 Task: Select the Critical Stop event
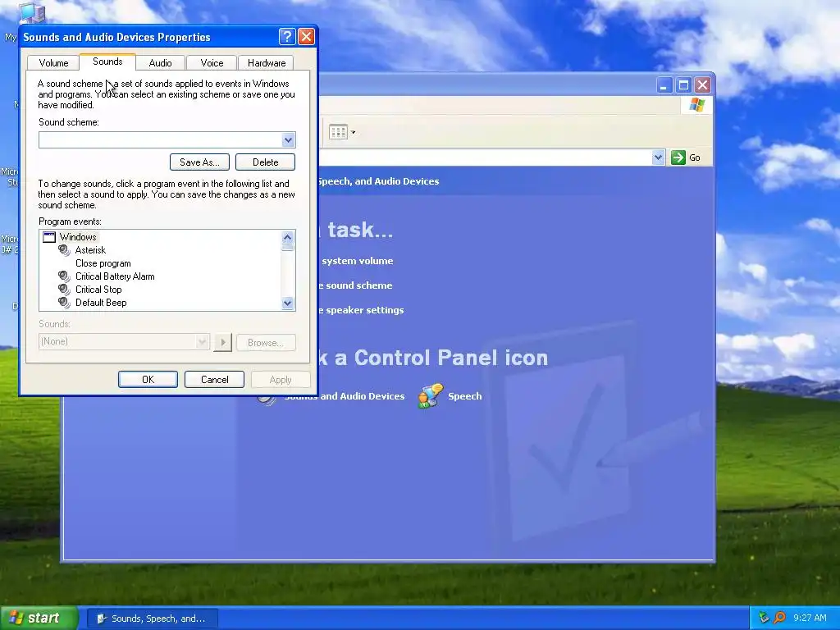pos(98,290)
